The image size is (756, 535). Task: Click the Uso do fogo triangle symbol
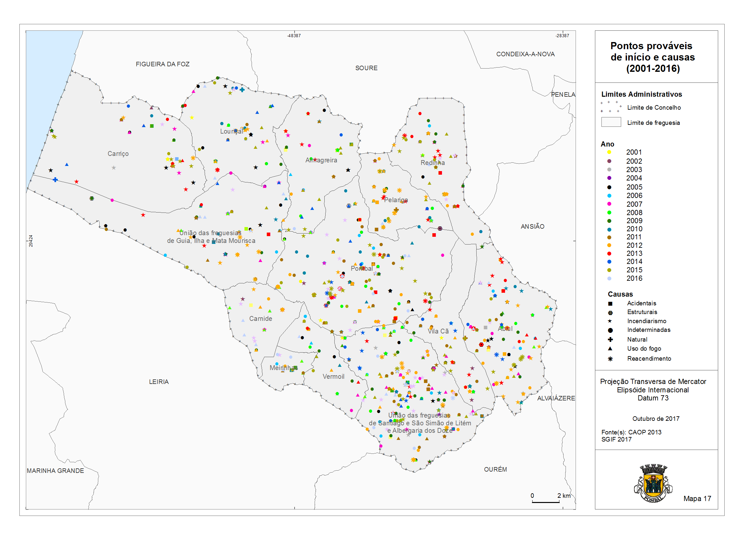pos(610,349)
